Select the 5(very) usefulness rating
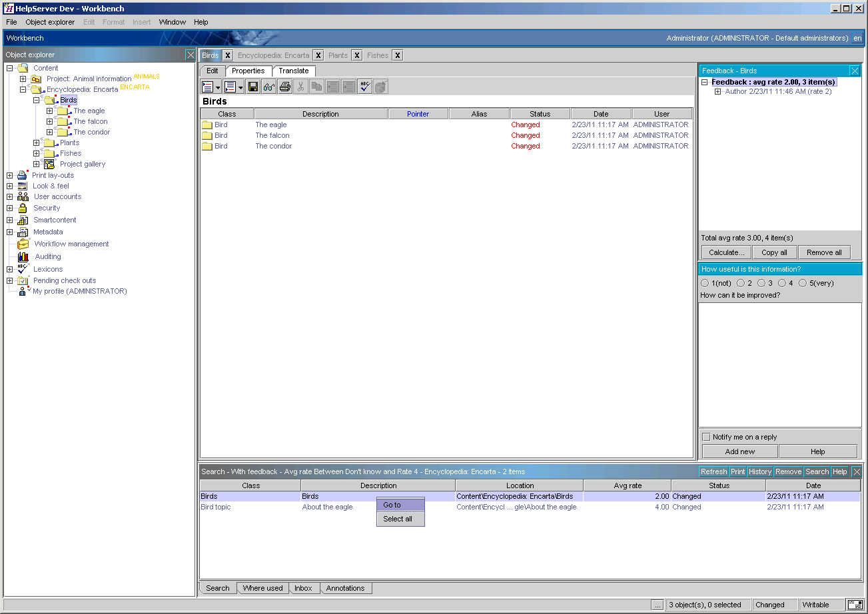 (803, 284)
